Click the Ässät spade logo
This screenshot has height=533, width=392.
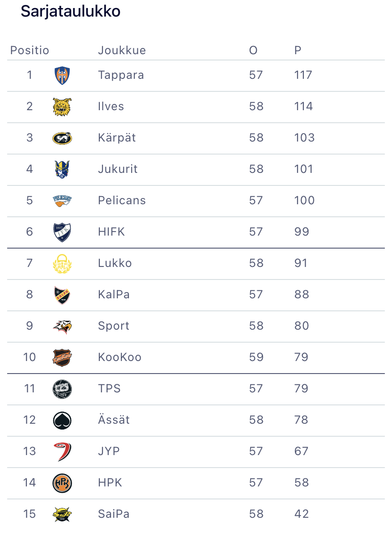coord(62,420)
